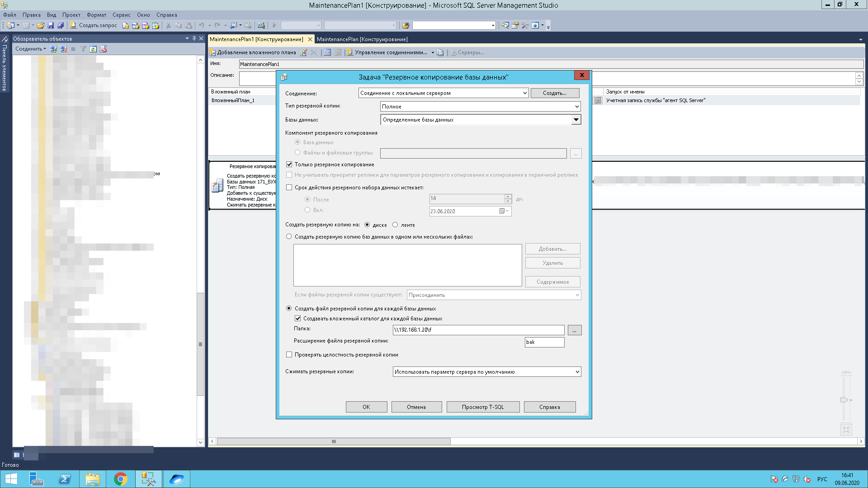Toggle Только резервное копирование checkbox
The height and width of the screenshot is (488, 868).
(x=289, y=164)
